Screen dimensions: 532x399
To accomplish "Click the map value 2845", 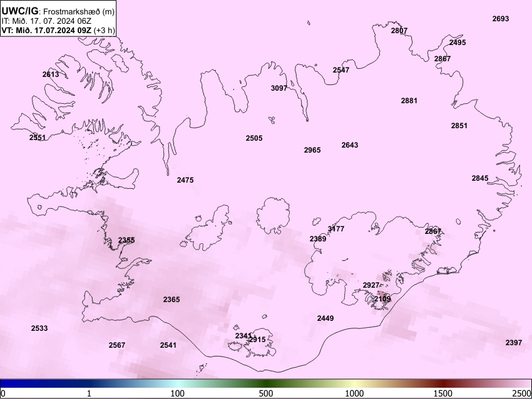I will tap(480, 178).
